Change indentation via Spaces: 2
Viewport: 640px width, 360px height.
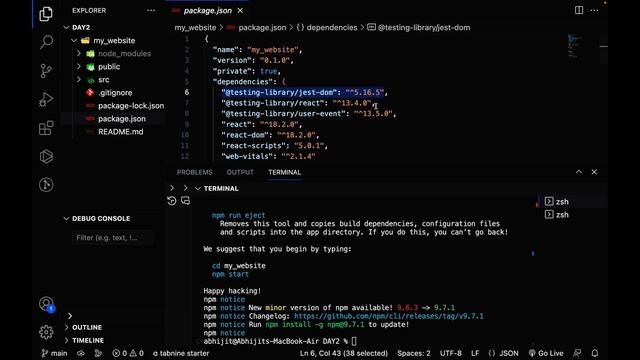[413, 353]
